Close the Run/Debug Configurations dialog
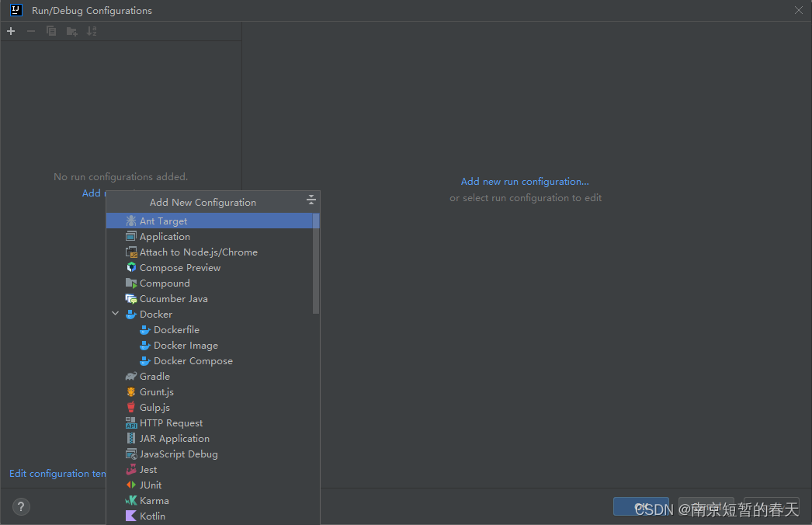 (x=799, y=10)
